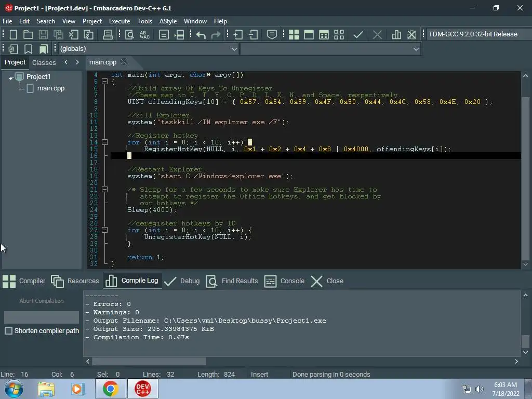Switch to the Classes tab
The height and width of the screenshot is (399, 532).
pyautogui.click(x=44, y=62)
